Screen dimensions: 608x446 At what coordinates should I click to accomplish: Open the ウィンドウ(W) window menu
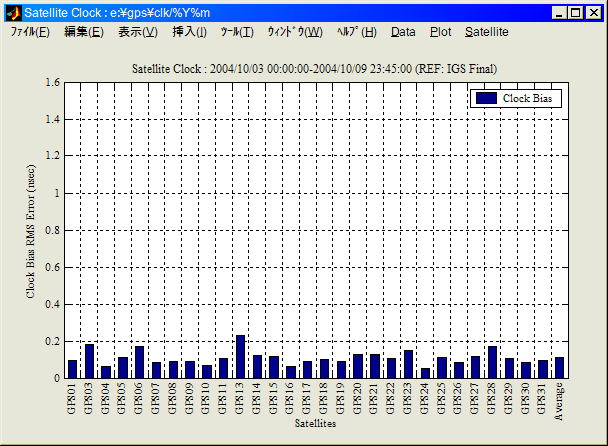294,32
